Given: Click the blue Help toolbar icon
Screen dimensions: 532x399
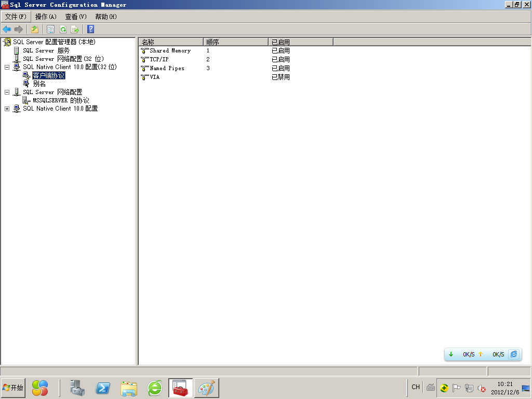Looking at the screenshot, I should coord(90,29).
